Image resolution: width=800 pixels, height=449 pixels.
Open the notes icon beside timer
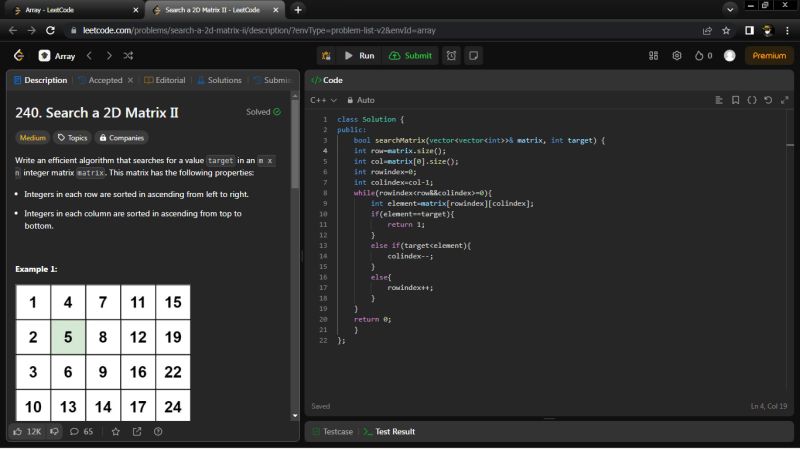(x=473, y=56)
